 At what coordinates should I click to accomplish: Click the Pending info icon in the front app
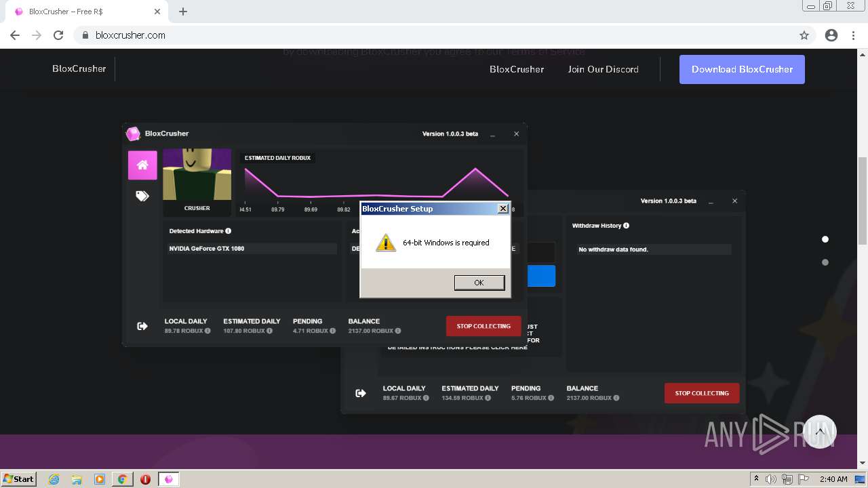(332, 331)
